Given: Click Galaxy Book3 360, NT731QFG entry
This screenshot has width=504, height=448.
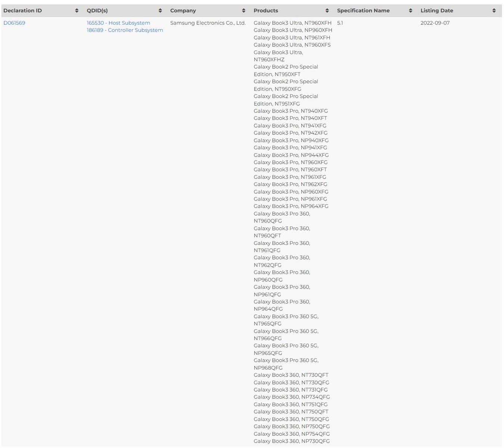Looking at the screenshot, I should point(290,390).
